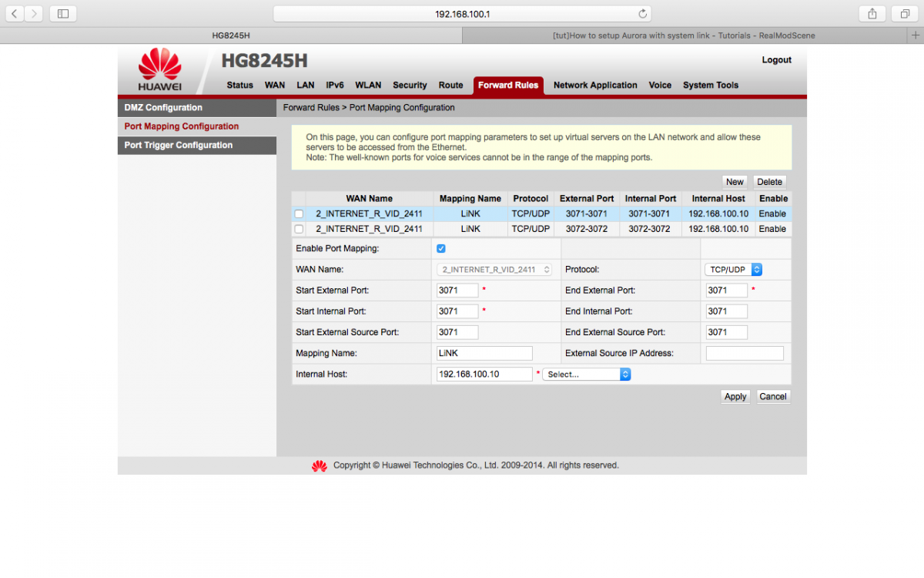The image size is (924, 578).
Task: Click the 3072-3072 External Port cell
Action: click(586, 229)
